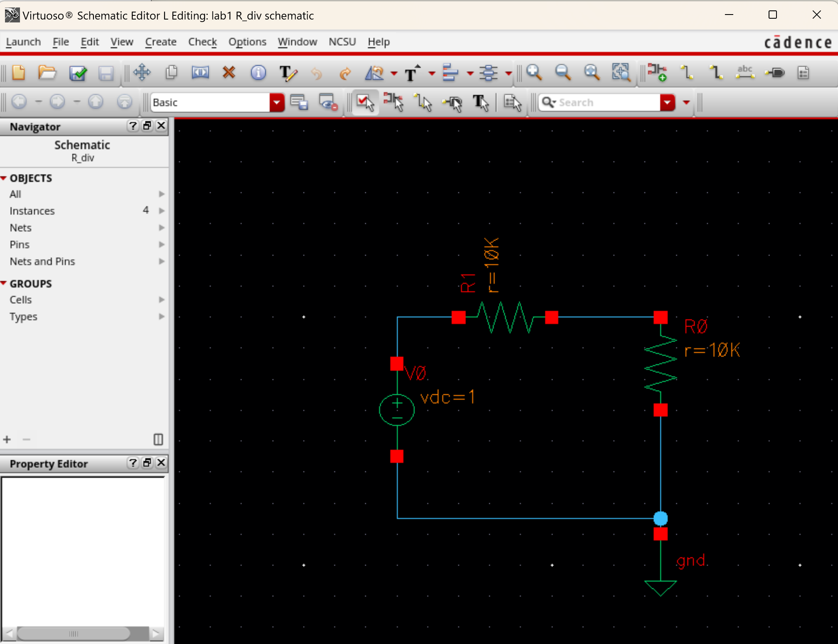This screenshot has width=838, height=644.
Task: Click the Check and Save icon
Action: click(x=78, y=73)
